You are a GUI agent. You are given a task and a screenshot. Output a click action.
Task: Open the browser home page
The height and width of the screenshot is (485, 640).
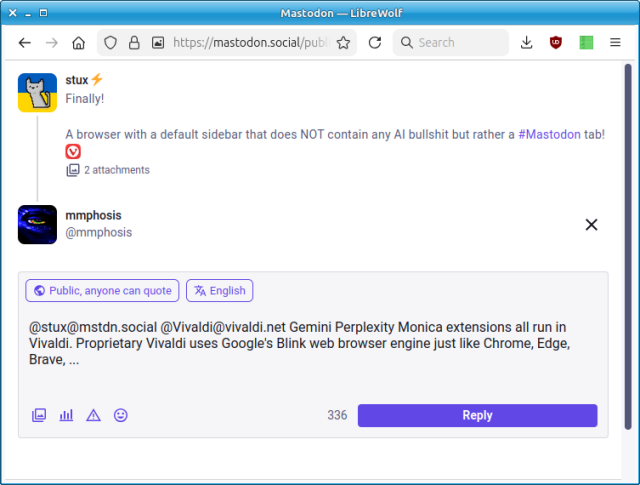coord(78,42)
